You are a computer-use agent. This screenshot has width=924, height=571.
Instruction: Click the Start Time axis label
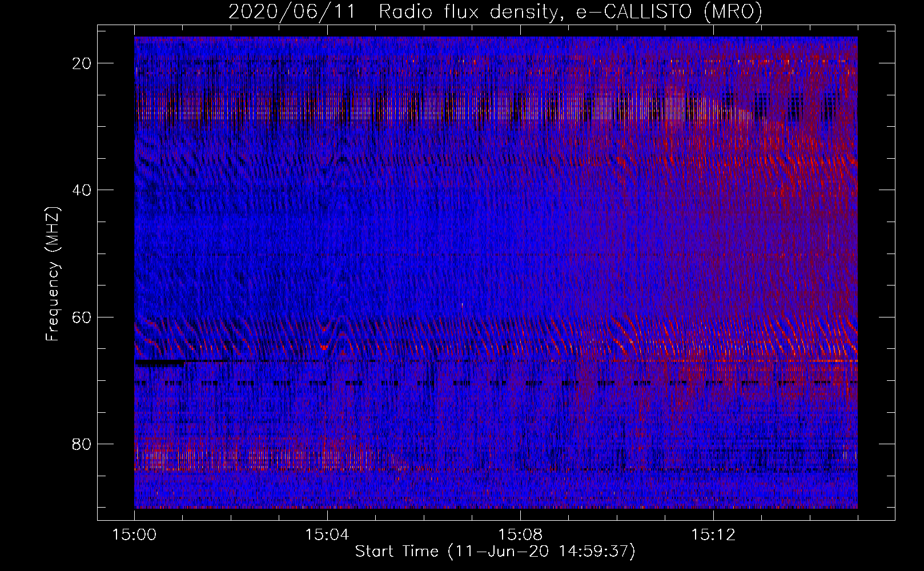pyautogui.click(x=495, y=552)
